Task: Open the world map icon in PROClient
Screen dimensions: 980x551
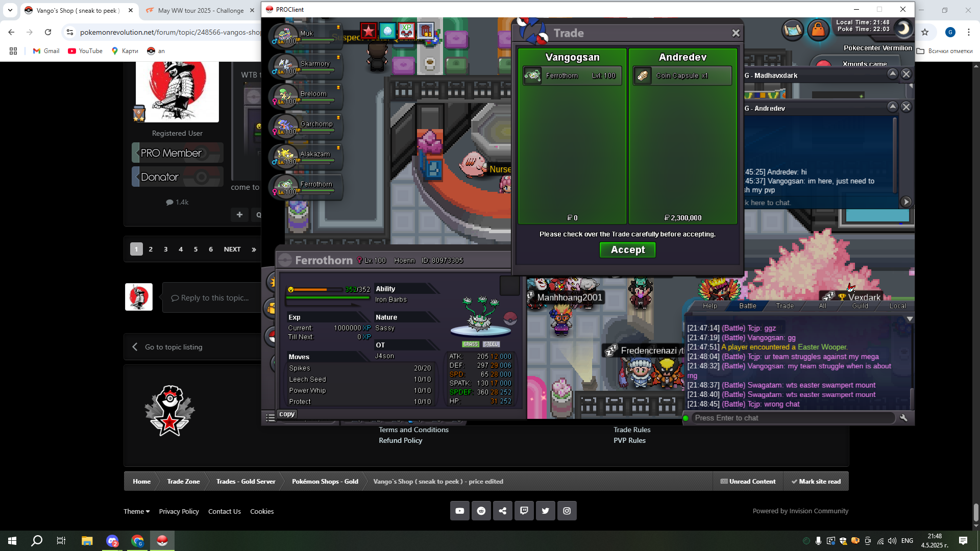Action: (793, 30)
